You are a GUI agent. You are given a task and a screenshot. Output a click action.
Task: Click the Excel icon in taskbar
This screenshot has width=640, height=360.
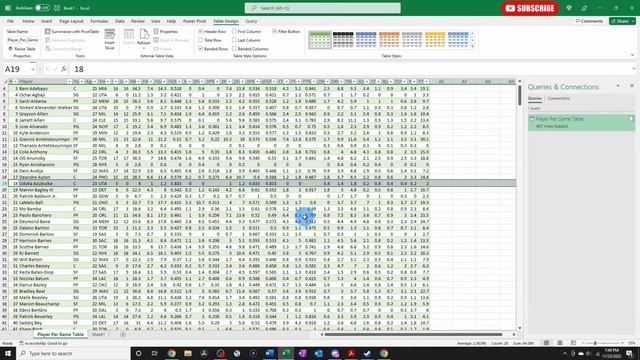(286, 353)
